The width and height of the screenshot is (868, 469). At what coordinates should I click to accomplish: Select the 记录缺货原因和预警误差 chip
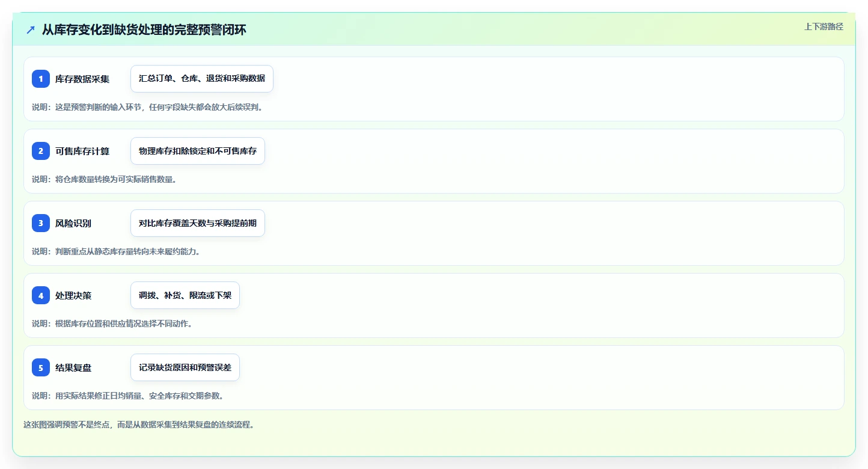[x=185, y=367]
